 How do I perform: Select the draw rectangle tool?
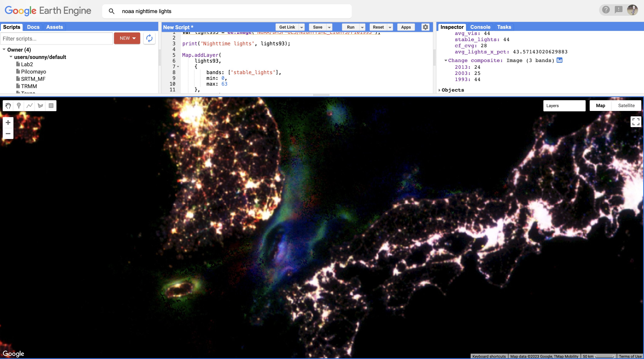(51, 106)
